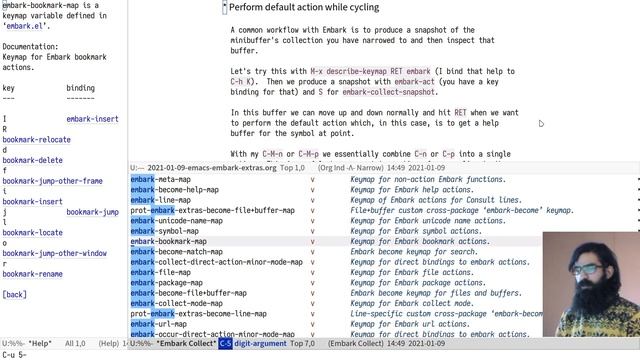Viewport: 640px width, 360px height.
Task: Select embark-become-file+buffer-map entry
Action: 189,293
